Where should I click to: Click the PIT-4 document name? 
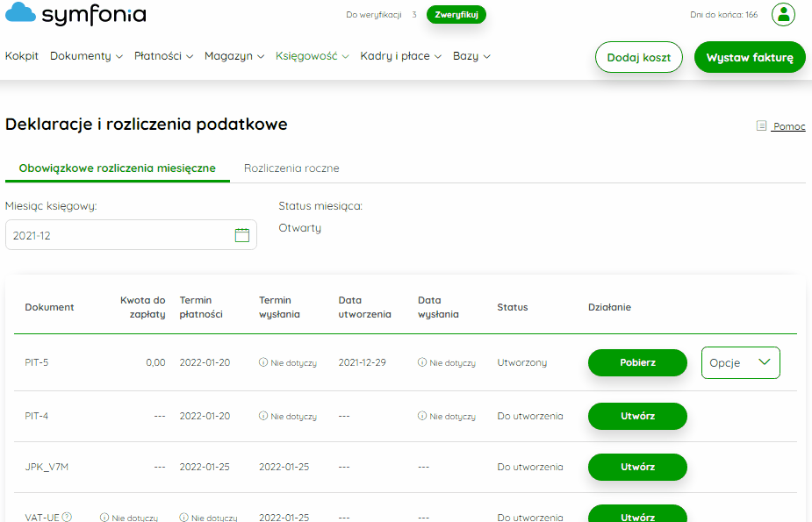37,416
